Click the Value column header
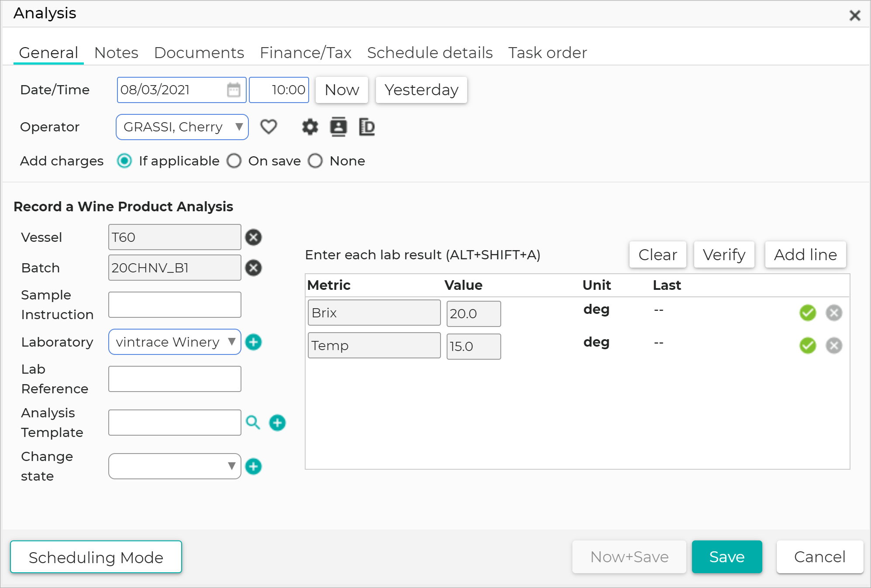Screen dimensions: 871x588 coord(463,285)
